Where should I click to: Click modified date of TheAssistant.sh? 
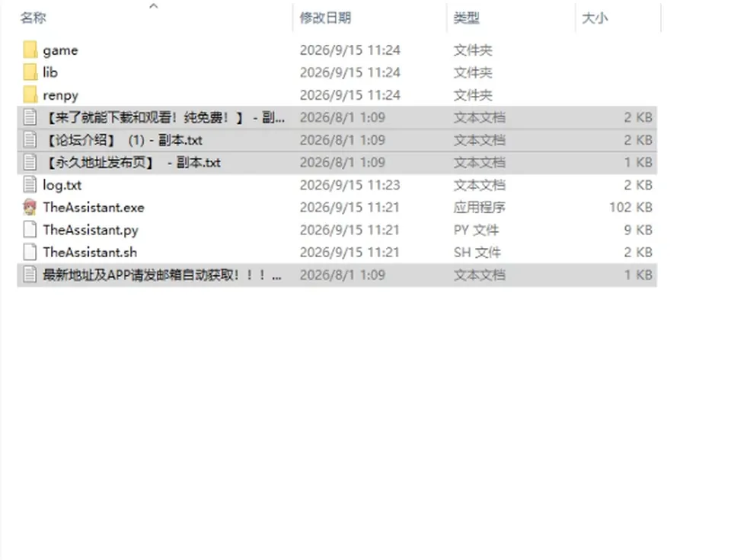pos(350,252)
